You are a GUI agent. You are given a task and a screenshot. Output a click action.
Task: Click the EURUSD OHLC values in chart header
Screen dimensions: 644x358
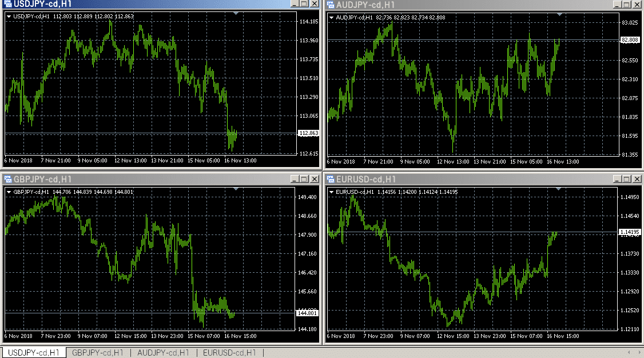(418, 192)
